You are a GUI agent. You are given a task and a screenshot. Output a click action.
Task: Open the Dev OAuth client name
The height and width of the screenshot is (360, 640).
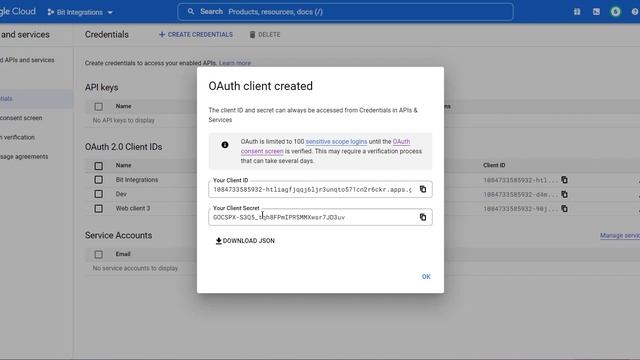coord(121,194)
